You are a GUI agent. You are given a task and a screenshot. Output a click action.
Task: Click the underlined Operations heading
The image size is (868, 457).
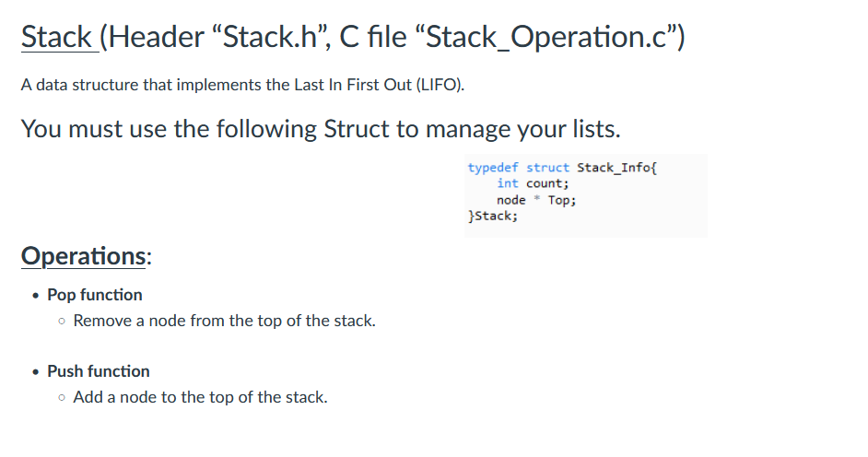click(83, 256)
